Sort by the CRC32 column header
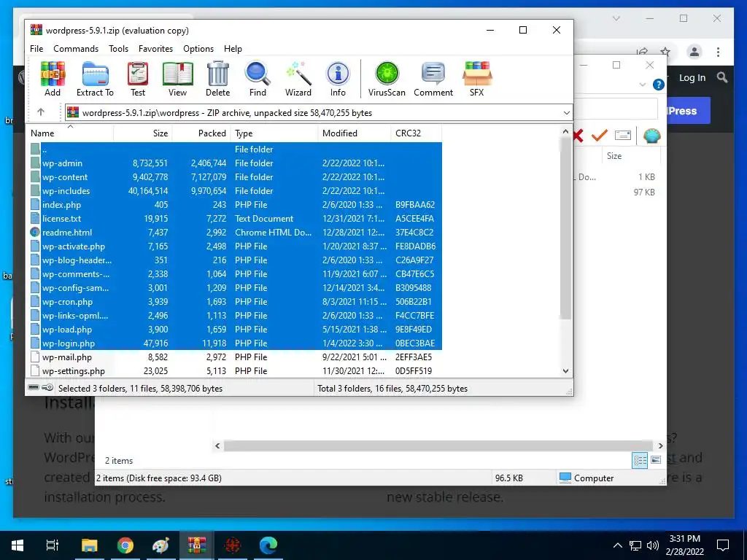The width and height of the screenshot is (747, 560). click(x=416, y=133)
